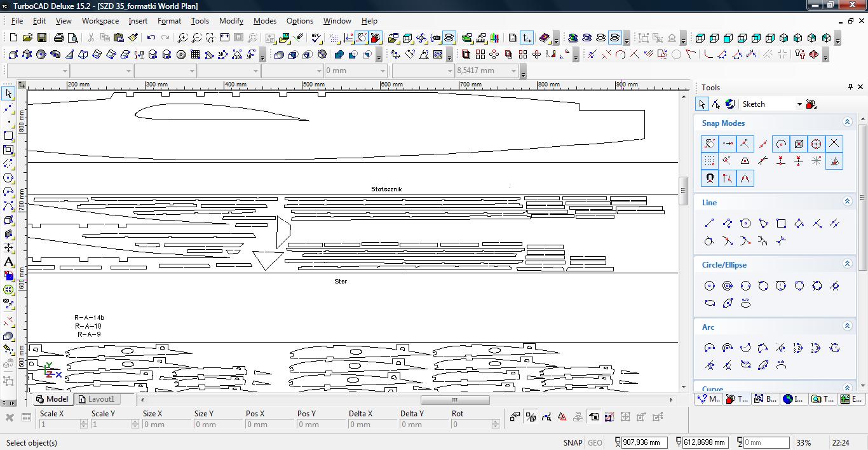868x450 pixels.
Task: Open the Sketch dropdown in Tools palette
Action: point(799,104)
